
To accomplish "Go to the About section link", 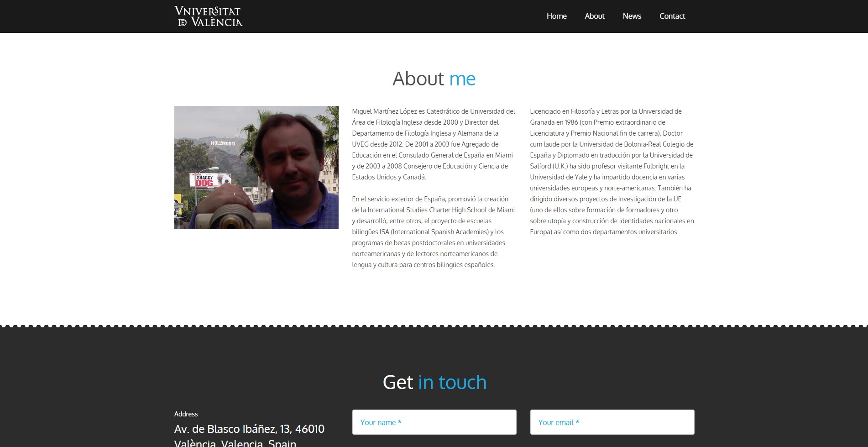I will pyautogui.click(x=594, y=16).
